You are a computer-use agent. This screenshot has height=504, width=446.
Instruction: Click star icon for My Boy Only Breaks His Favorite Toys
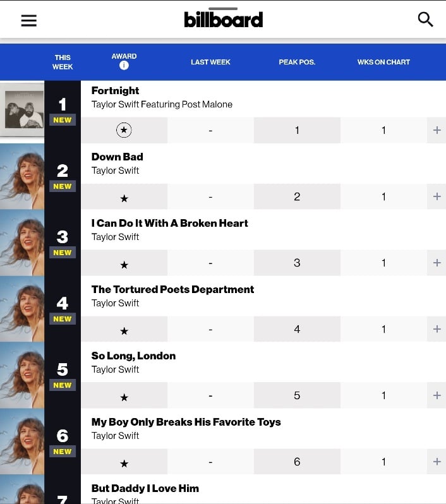tap(124, 464)
